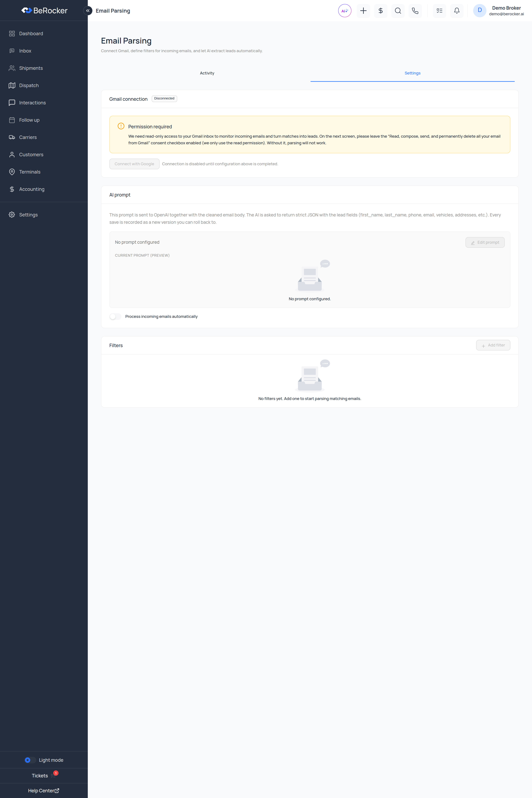532x798 pixels.
Task: Toggle Process incoming emails automatically
Action: tap(115, 317)
